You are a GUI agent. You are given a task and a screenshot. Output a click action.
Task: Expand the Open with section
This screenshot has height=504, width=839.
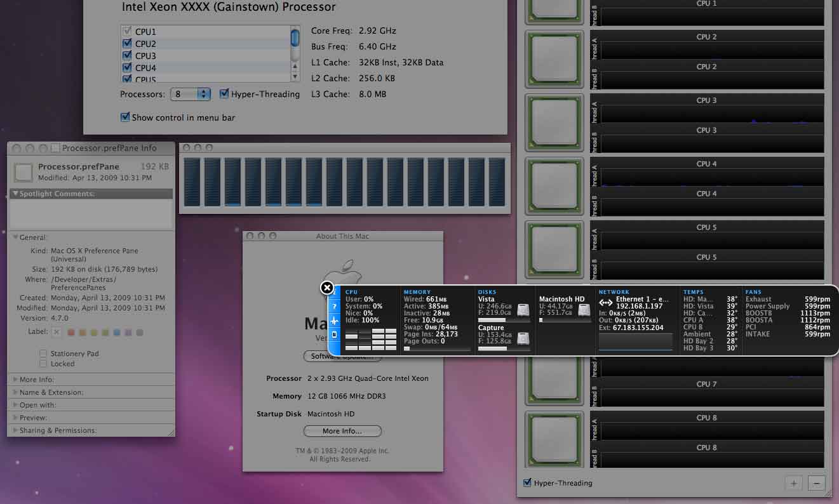pyautogui.click(x=15, y=405)
